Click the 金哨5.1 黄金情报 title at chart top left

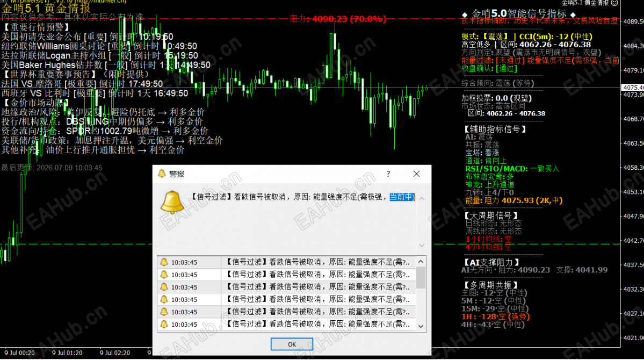click(46, 8)
